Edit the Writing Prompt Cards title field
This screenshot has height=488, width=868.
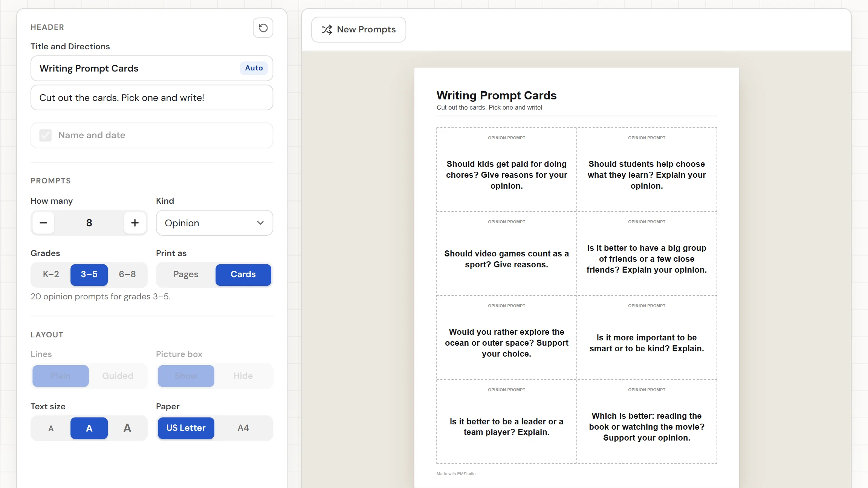(x=152, y=68)
